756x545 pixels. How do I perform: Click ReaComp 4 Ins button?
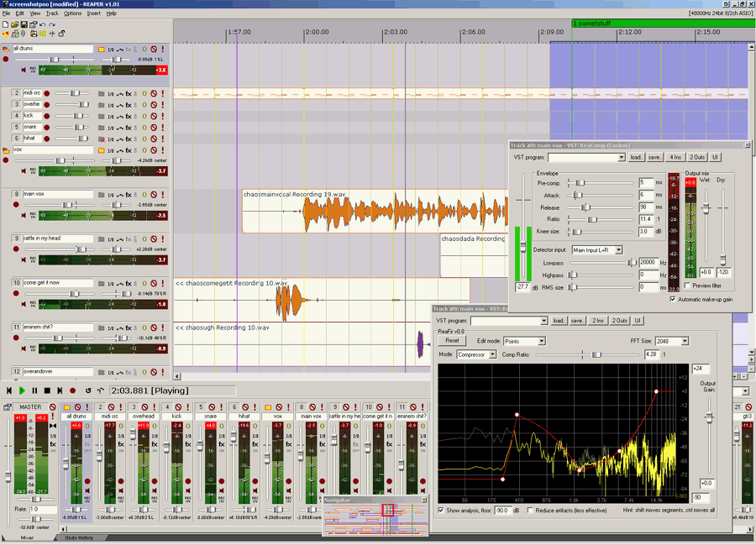click(x=675, y=158)
